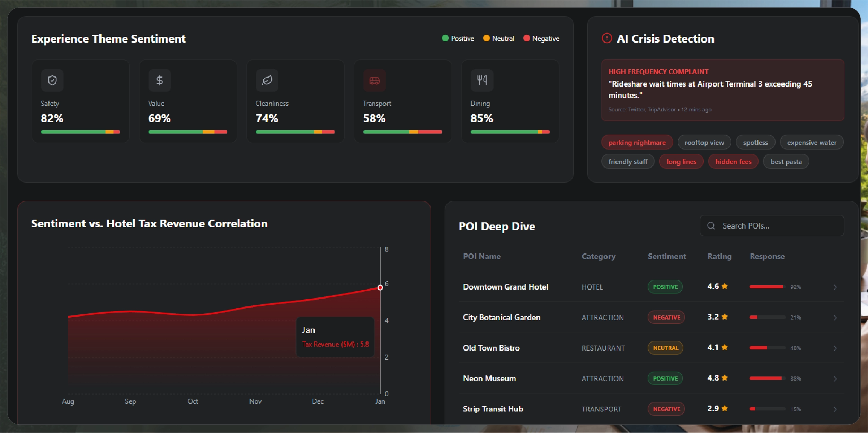The image size is (868, 433).
Task: Click the Dining utensils icon
Action: (482, 80)
